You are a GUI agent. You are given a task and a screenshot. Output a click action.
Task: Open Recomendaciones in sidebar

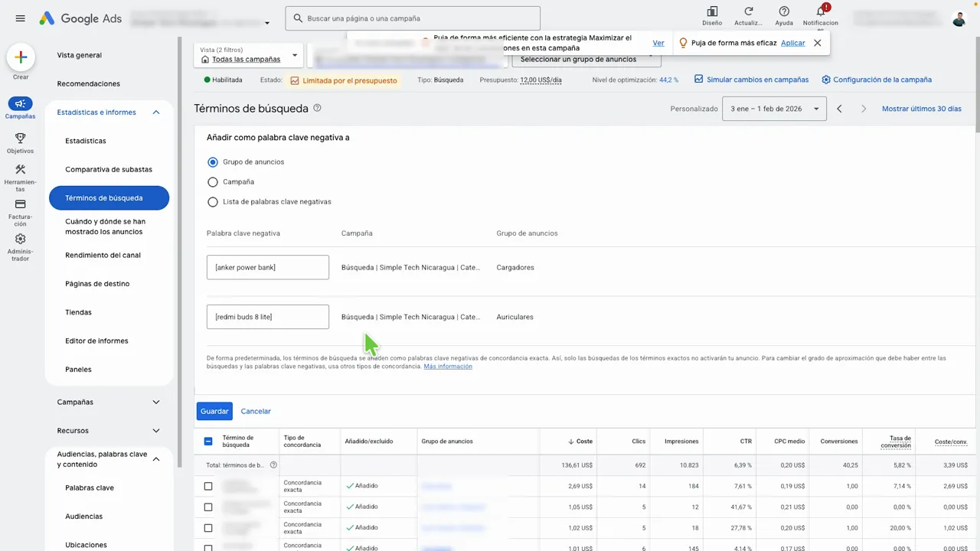[88, 83]
